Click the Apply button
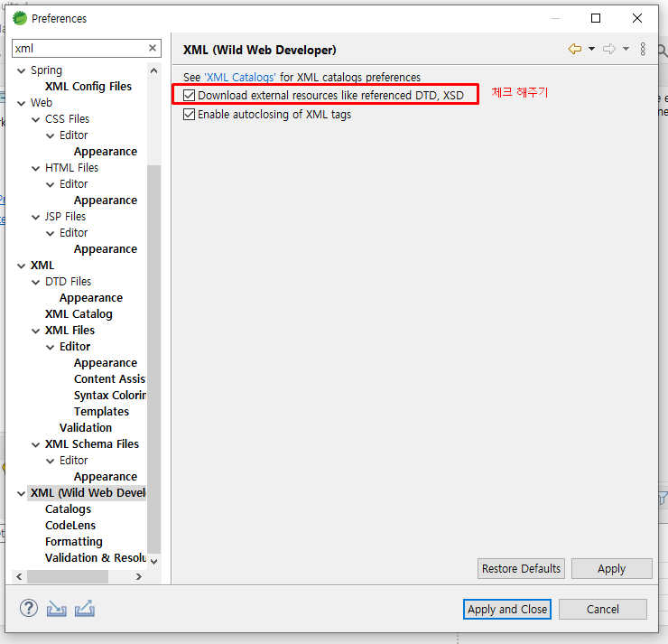 pyautogui.click(x=611, y=568)
